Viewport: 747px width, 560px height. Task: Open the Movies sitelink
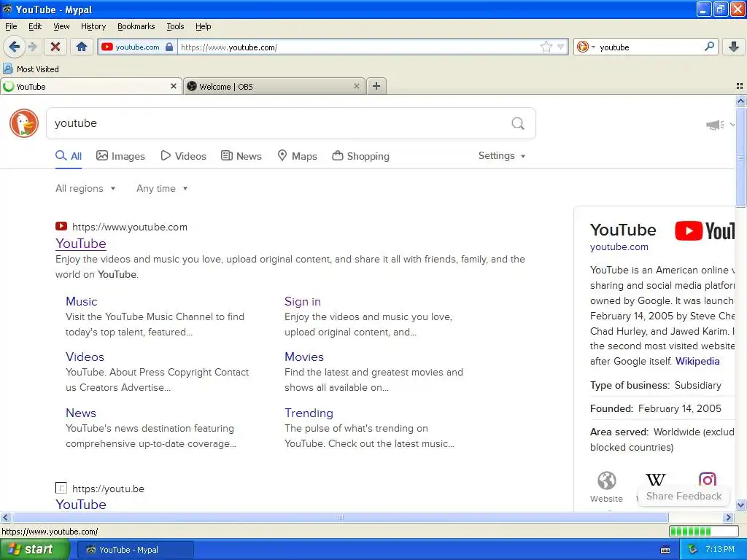[x=304, y=357]
